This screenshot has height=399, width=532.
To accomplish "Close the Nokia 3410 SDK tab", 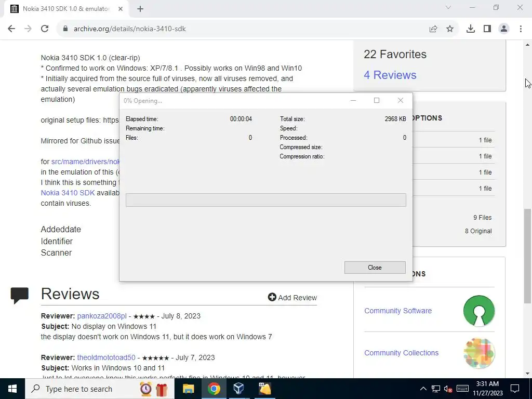I will tap(121, 9).
